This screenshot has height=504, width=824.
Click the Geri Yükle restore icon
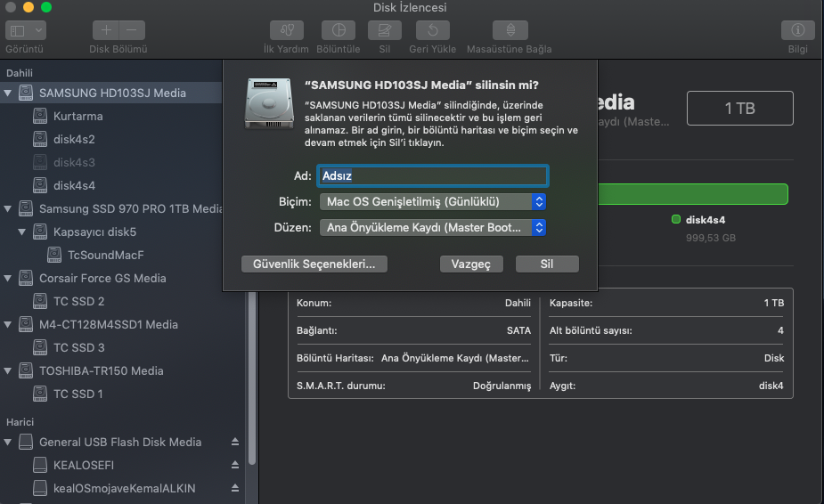click(432, 30)
